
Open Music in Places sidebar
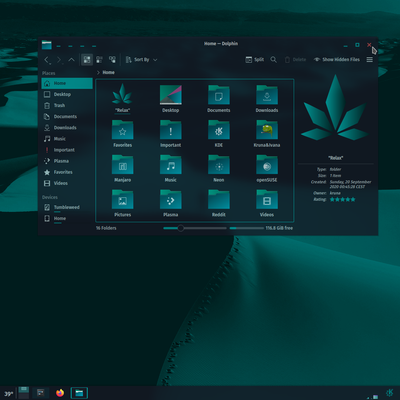click(67, 139)
